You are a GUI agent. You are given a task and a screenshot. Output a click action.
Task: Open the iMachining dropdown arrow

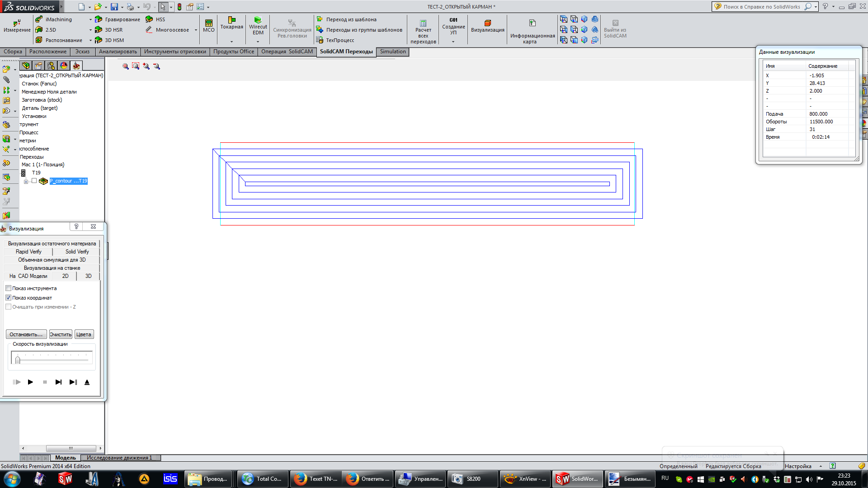coord(90,19)
